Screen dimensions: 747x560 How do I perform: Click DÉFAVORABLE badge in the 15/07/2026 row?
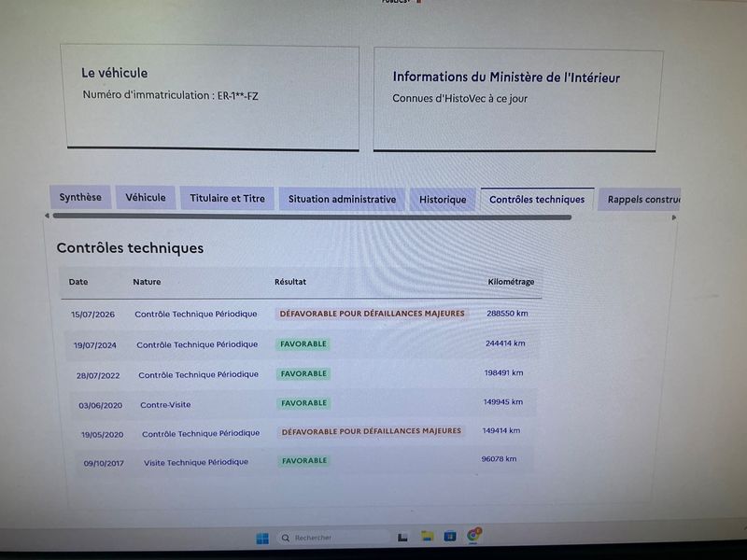click(372, 314)
